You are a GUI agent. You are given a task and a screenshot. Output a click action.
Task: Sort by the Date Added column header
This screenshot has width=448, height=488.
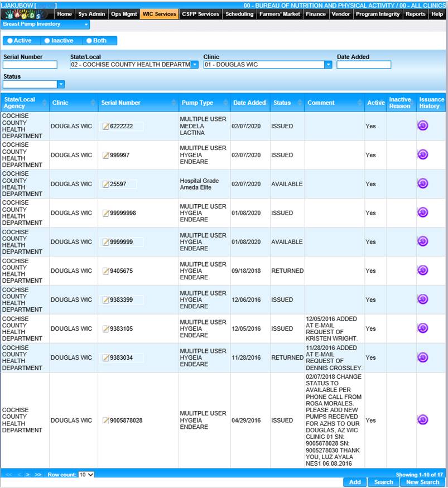click(x=250, y=103)
